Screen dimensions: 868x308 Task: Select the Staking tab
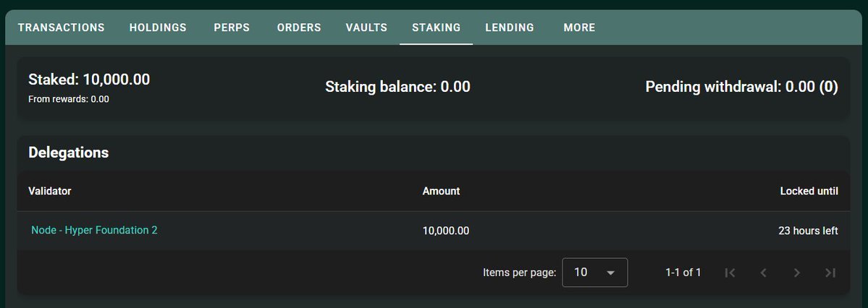[436, 27]
